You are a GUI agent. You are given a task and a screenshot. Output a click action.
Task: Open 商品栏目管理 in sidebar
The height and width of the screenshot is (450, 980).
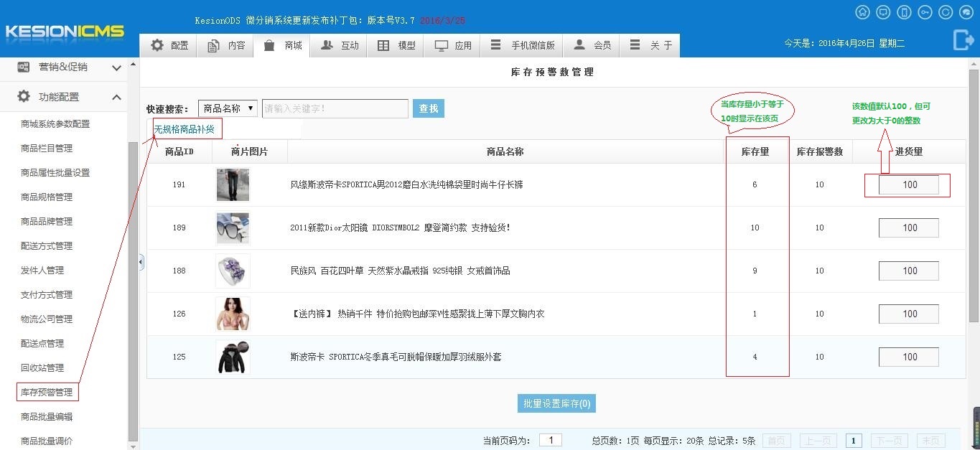coord(47,148)
